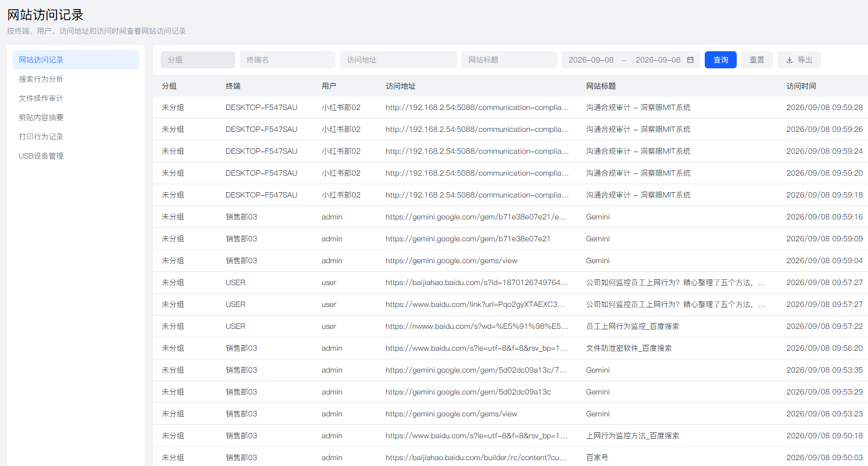
Task: Click the timestamp 2026/09/08 09:50:03
Action: click(x=824, y=457)
